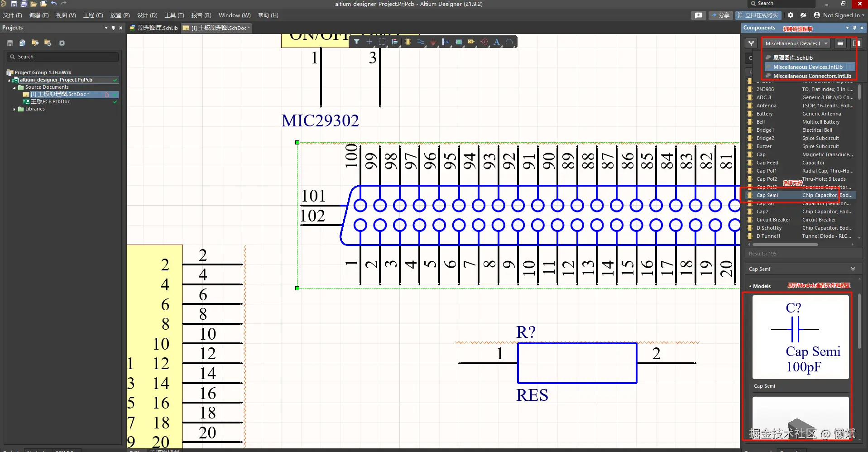Viewport: 868px width, 452px height.
Task: Select the Cap Semi component row
Action: coord(801,196)
